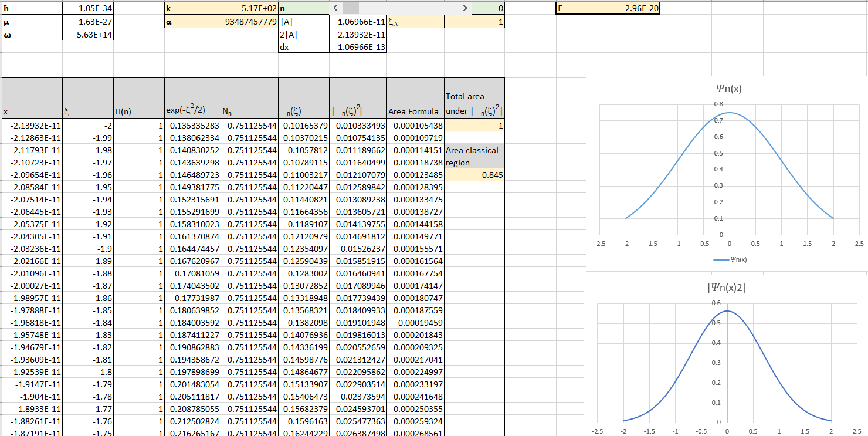Click the right arrow of the n scroll bar
The height and width of the screenshot is (436, 868).
click(x=465, y=8)
